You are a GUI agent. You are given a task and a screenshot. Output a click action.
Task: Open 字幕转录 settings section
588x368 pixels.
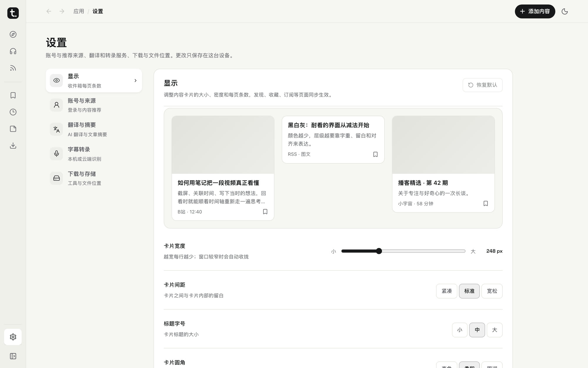(x=94, y=154)
